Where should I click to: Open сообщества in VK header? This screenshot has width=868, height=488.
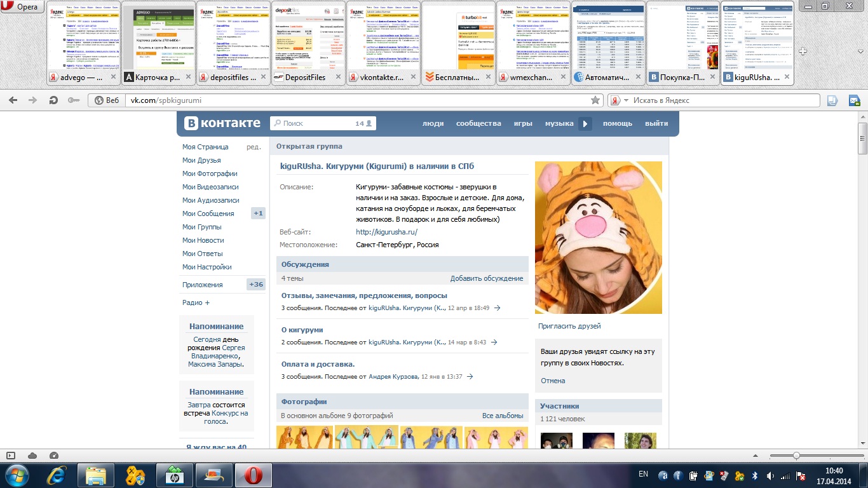coord(478,123)
